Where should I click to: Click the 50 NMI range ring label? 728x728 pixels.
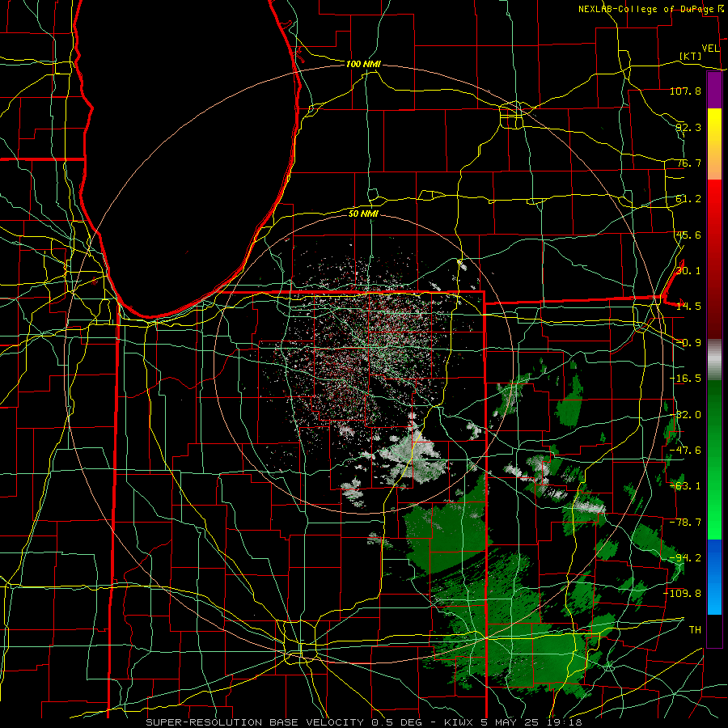363,214
